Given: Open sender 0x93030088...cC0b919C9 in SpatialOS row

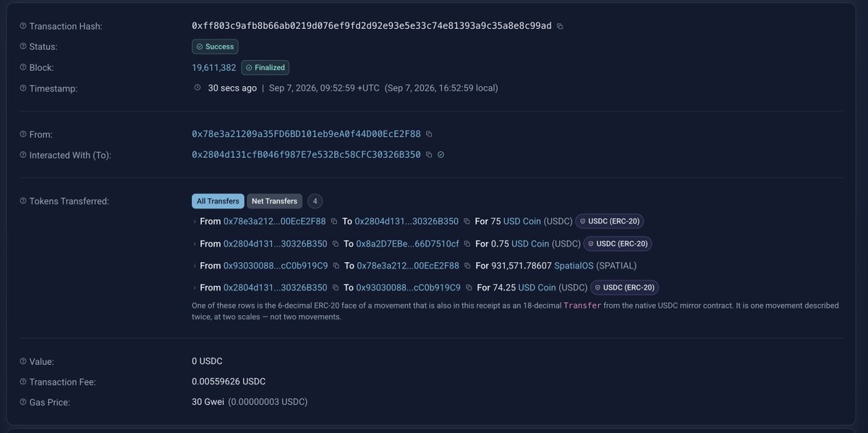Looking at the screenshot, I should (276, 266).
